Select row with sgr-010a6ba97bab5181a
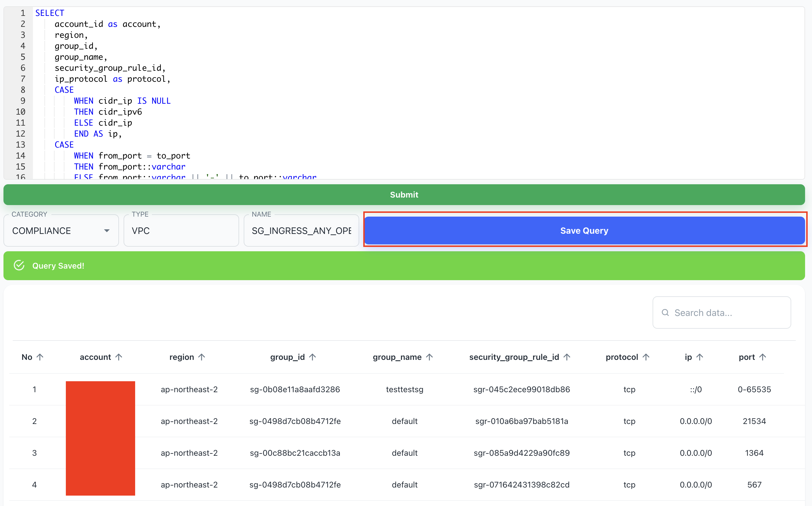 pos(521,421)
